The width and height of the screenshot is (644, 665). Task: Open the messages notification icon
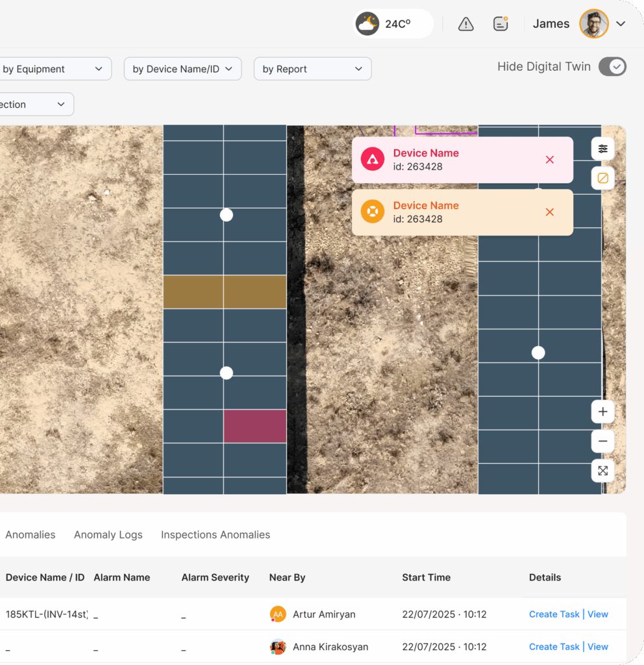[x=501, y=24]
